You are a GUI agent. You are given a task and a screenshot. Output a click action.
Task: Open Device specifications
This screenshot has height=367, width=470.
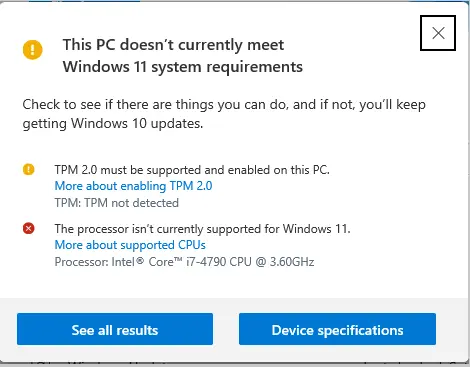(337, 329)
